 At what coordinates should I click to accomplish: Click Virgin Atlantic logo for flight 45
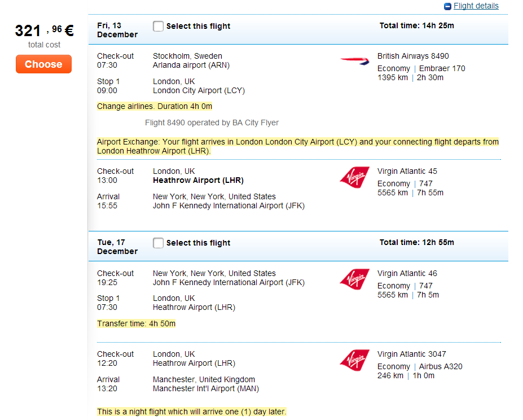click(354, 177)
